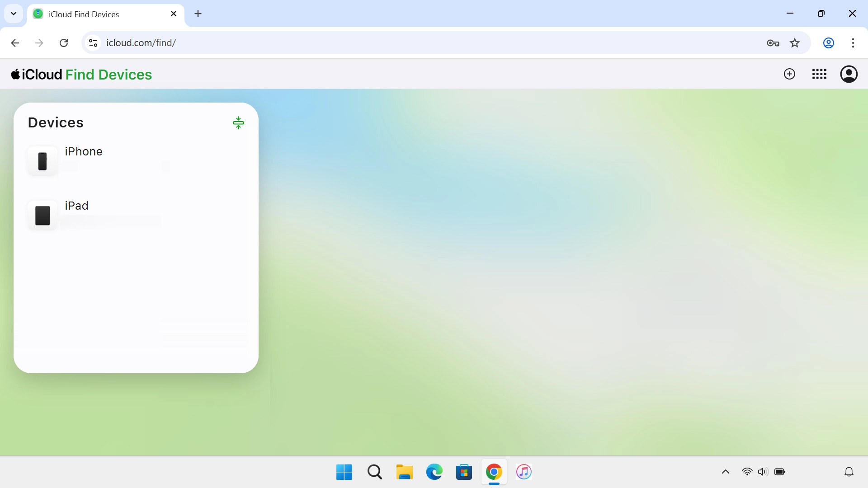This screenshot has height=488, width=868.
Task: Select the iPad device entry
Action: [136, 215]
